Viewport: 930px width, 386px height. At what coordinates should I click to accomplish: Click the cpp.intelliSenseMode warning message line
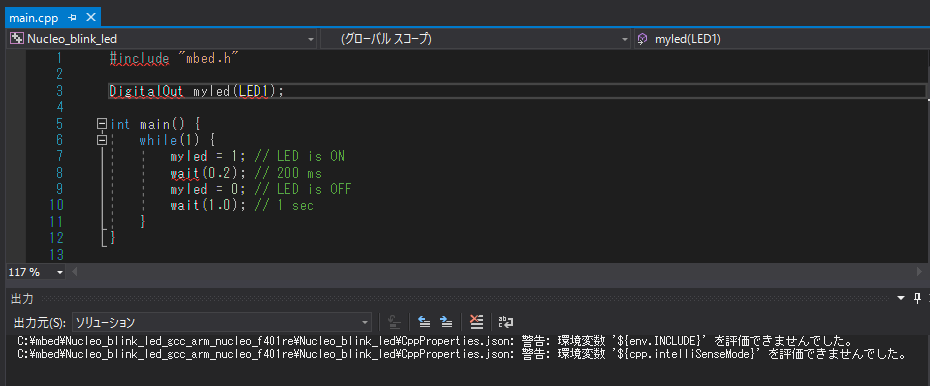pyautogui.click(x=462, y=355)
